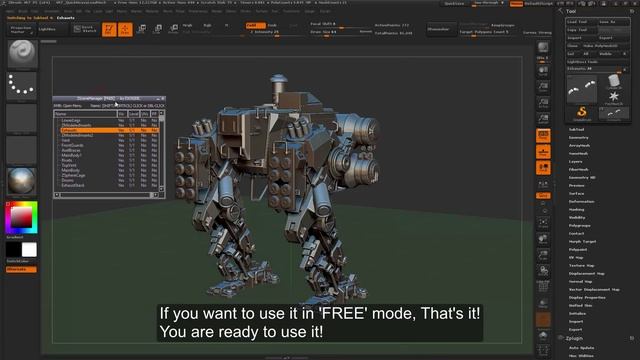640x360 pixels.
Task: Expand the Morph Target subpalette
Action: (x=582, y=242)
